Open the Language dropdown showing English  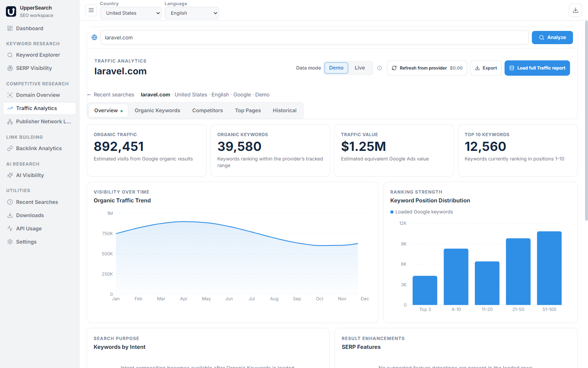pyautogui.click(x=192, y=13)
